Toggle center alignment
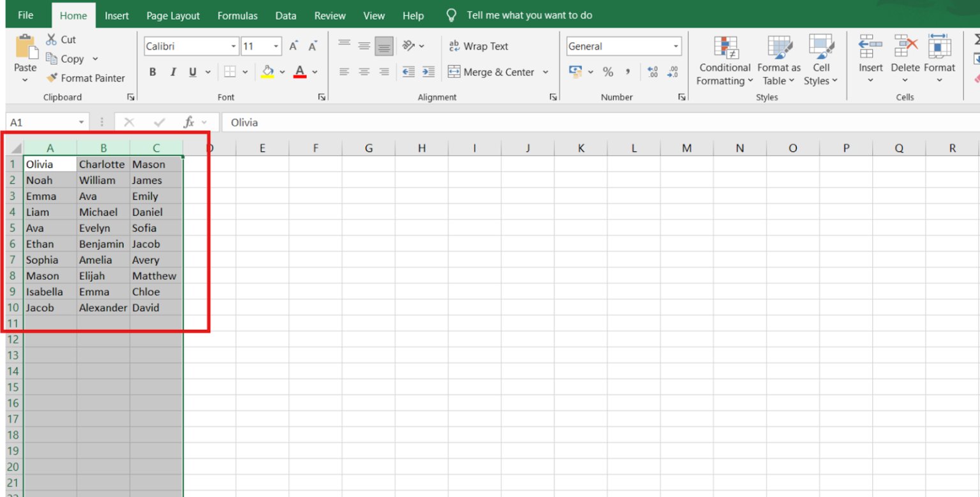980x497 pixels. coord(364,71)
